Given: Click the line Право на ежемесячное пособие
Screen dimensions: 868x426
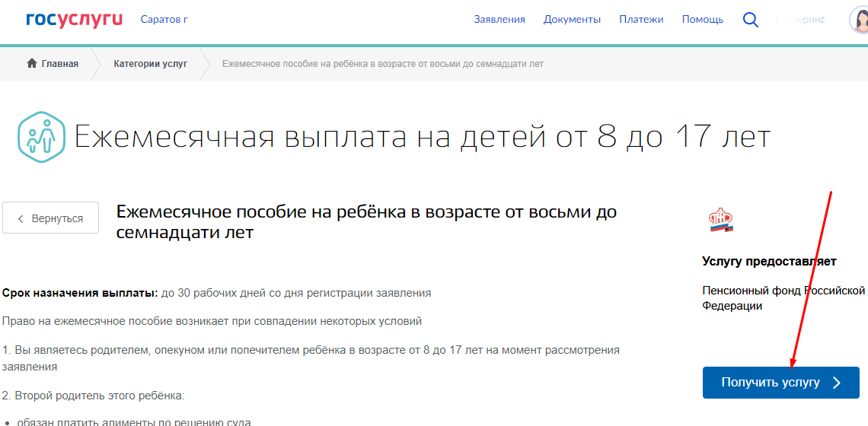Looking at the screenshot, I should pyautogui.click(x=212, y=322).
